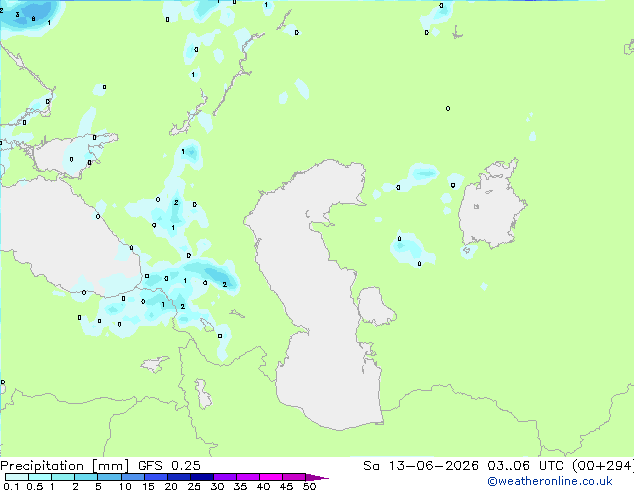Select the forecast date Sa 13-06-2026 text

click(x=421, y=465)
